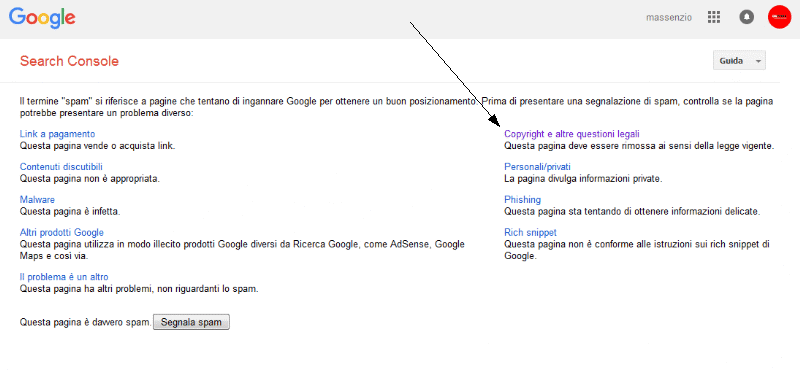Open Copyright e altre questioni legali link

(571, 134)
